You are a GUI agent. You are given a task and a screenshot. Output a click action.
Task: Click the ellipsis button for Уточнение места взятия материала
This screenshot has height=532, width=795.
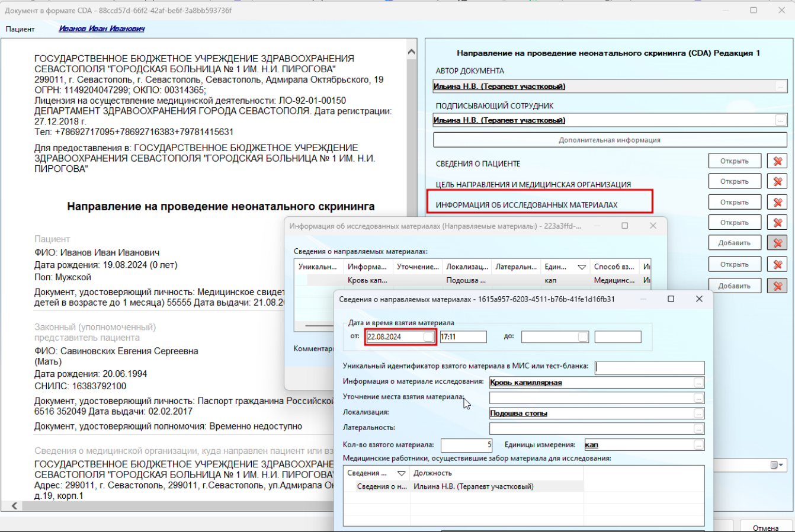tap(699, 398)
